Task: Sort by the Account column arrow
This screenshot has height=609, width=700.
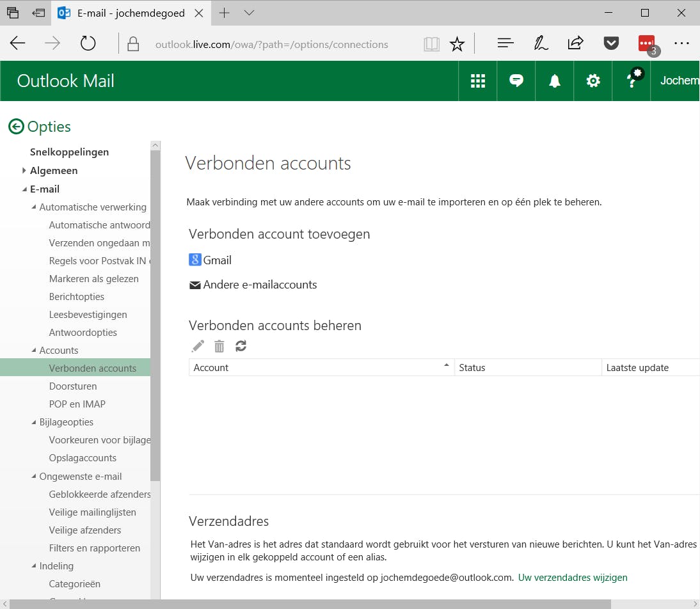Action: (x=446, y=365)
